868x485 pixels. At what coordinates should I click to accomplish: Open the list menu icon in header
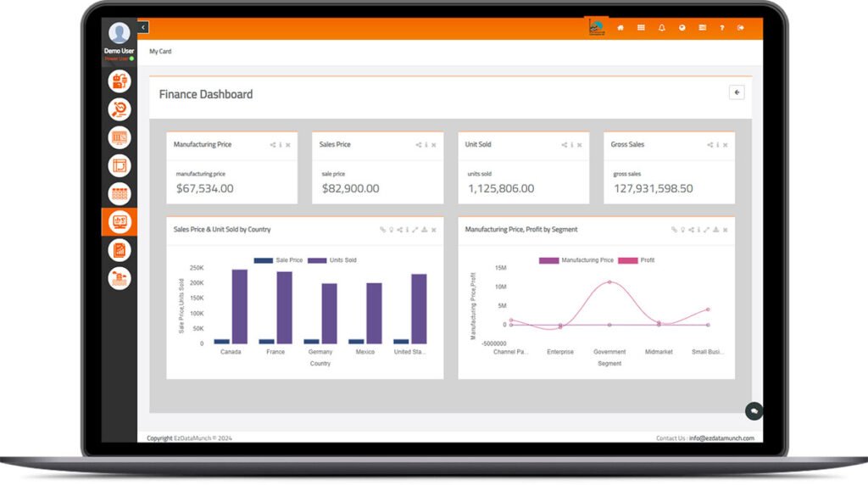(x=703, y=28)
